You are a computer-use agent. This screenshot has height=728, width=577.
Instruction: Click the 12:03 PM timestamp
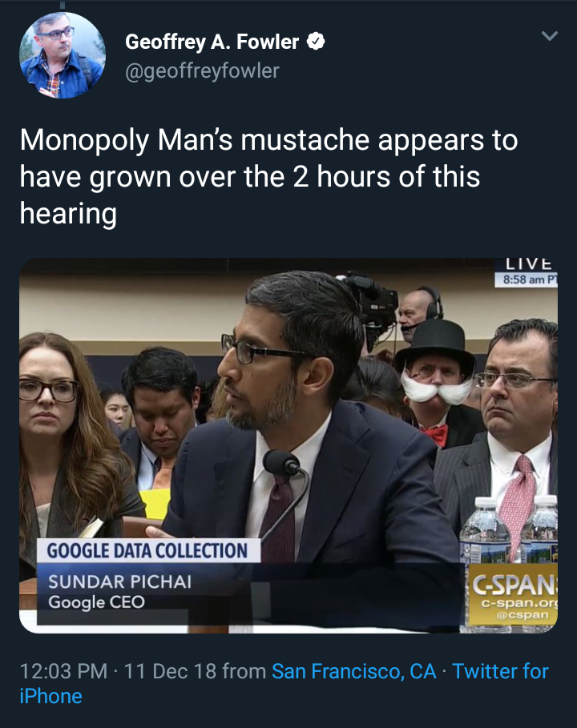pos(63,670)
